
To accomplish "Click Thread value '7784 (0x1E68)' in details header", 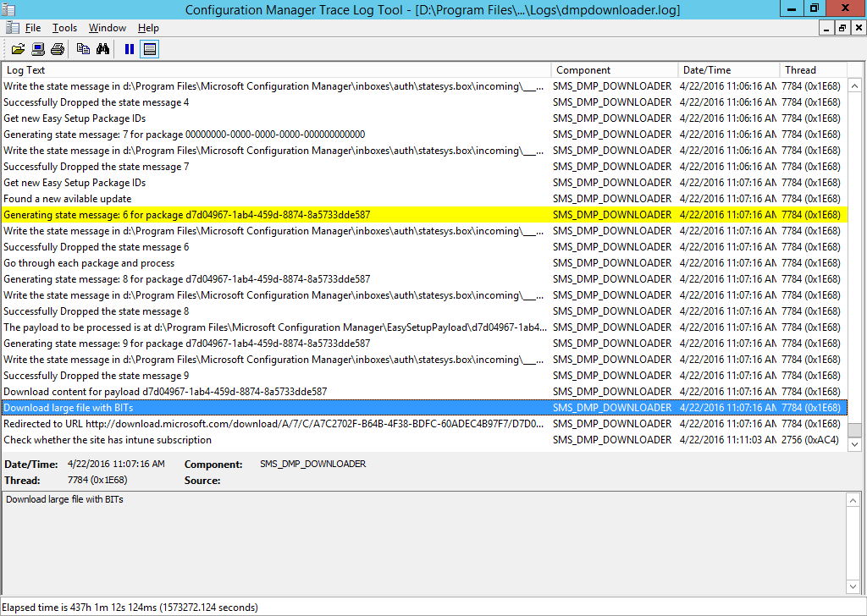I will pyautogui.click(x=97, y=480).
